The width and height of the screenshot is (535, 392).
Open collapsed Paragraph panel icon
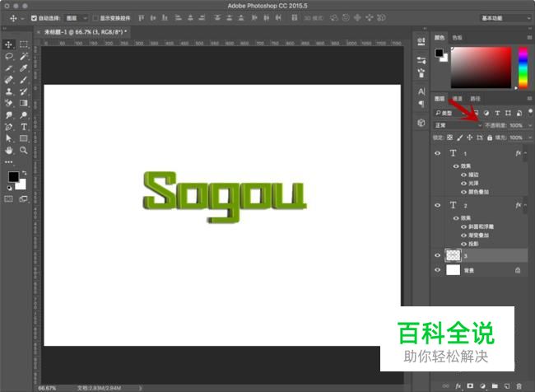point(421,104)
